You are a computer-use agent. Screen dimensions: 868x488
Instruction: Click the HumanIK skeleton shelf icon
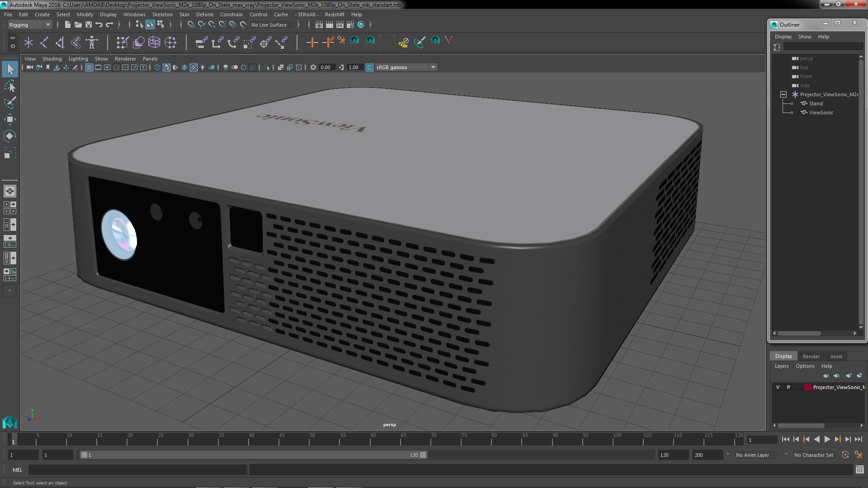(92, 42)
